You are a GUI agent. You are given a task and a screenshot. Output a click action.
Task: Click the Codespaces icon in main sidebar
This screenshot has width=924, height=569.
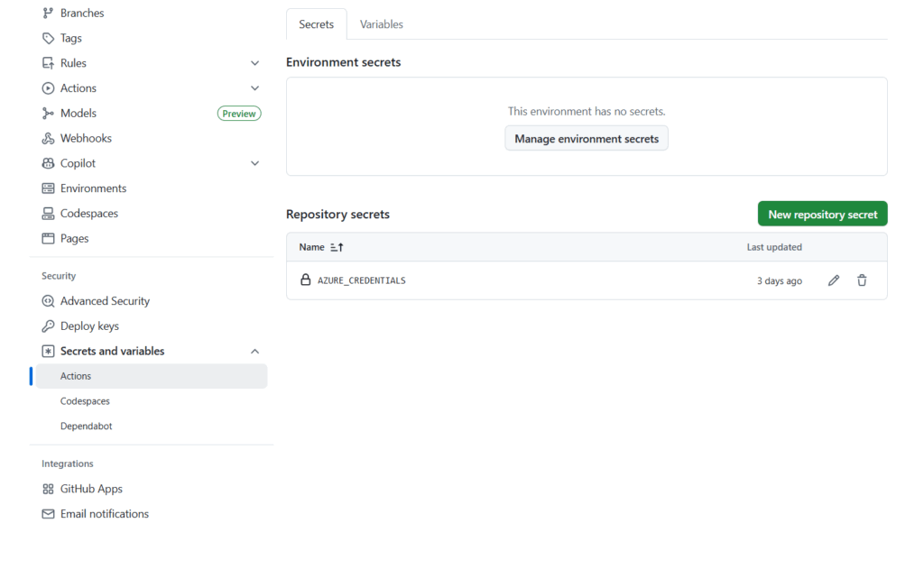pos(48,213)
